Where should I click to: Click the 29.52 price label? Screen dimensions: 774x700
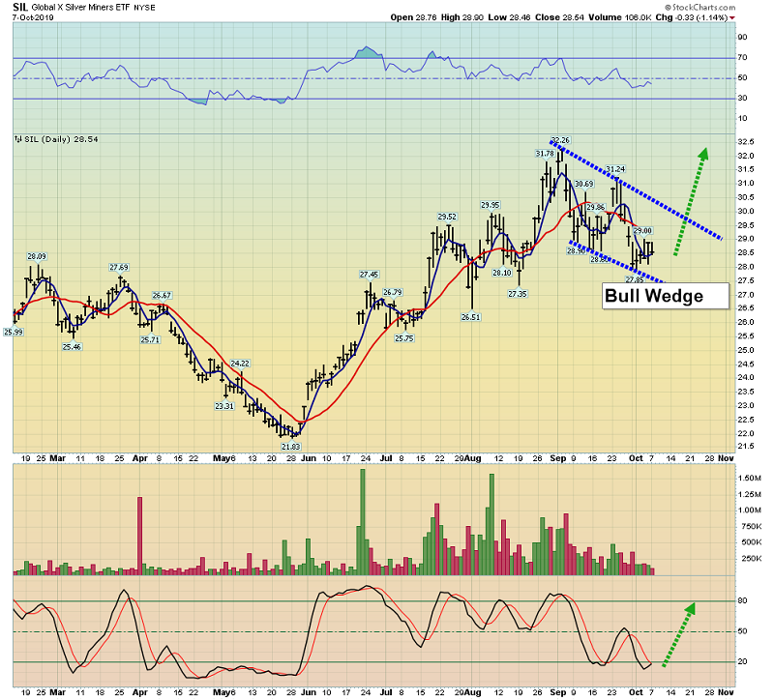[447, 216]
